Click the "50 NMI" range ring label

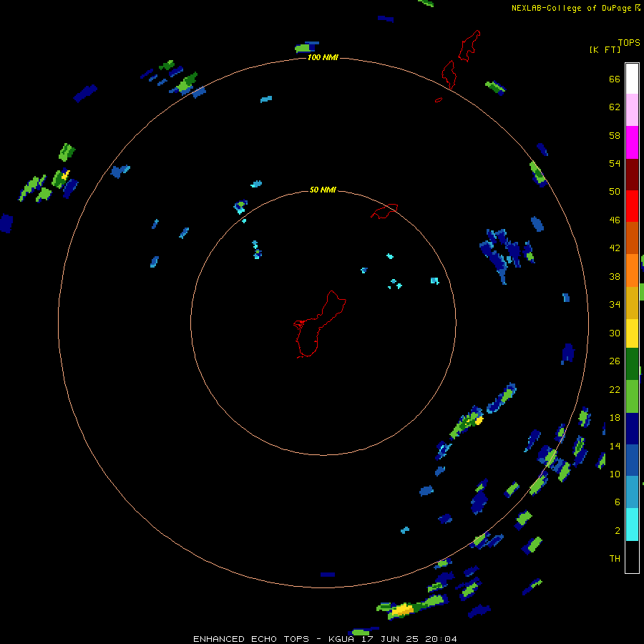pyautogui.click(x=323, y=190)
